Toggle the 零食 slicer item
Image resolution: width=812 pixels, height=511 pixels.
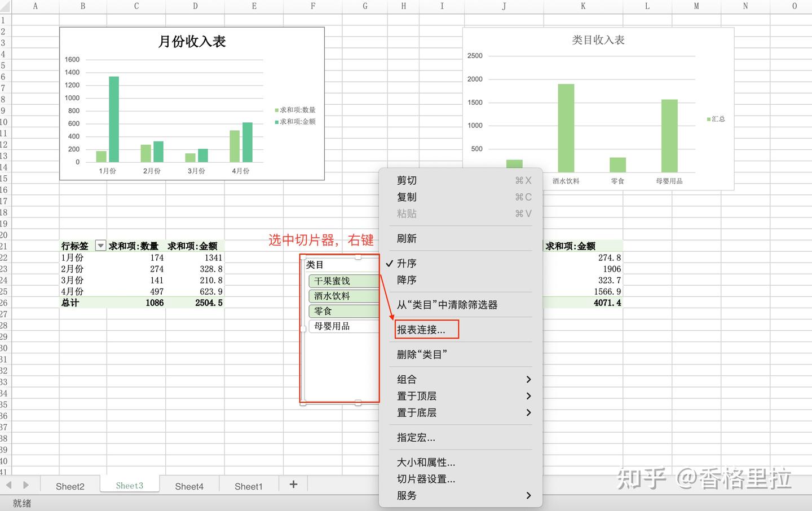(x=343, y=311)
